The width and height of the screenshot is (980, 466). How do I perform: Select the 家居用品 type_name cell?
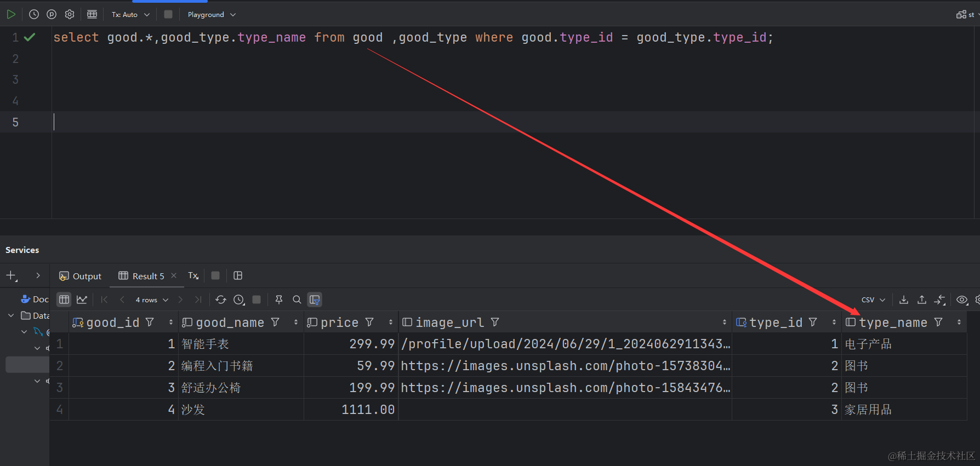tap(868, 410)
